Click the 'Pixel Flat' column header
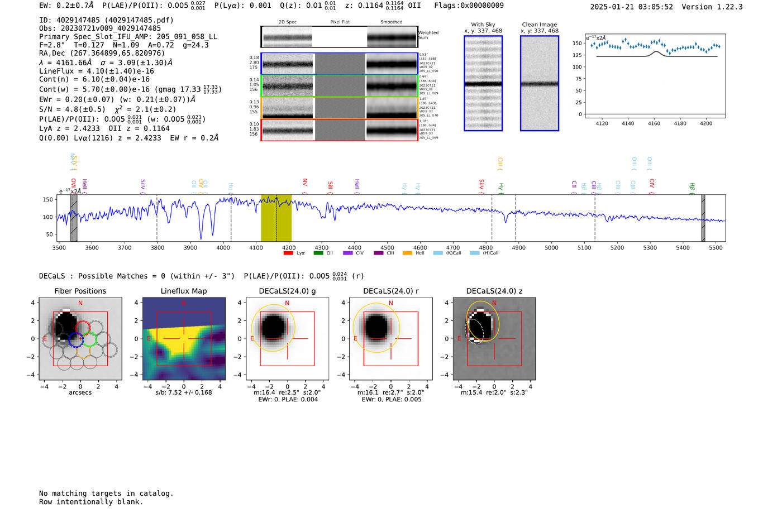Image resolution: width=782 pixels, height=532 pixels. click(x=340, y=22)
